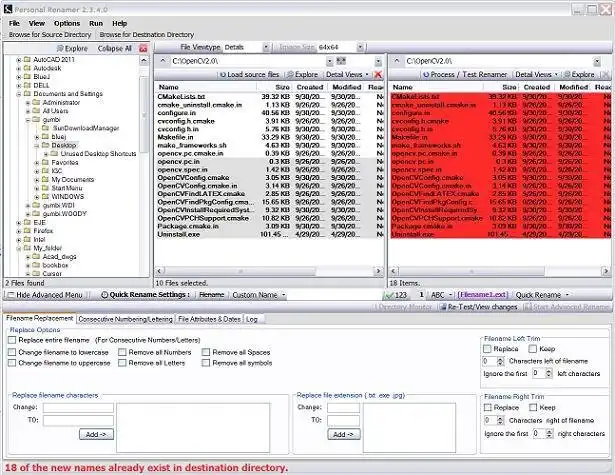Click the Hide Advanced Menu icon
The height and width of the screenshot is (475, 615).
coord(11,295)
